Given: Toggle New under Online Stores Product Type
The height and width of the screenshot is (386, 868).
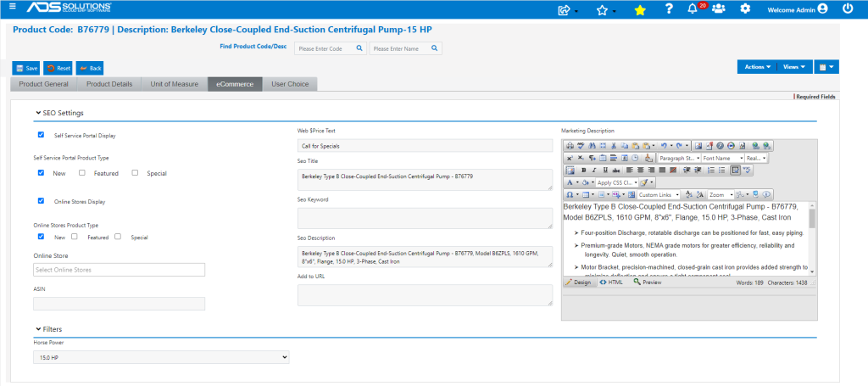Looking at the screenshot, I should (x=41, y=237).
